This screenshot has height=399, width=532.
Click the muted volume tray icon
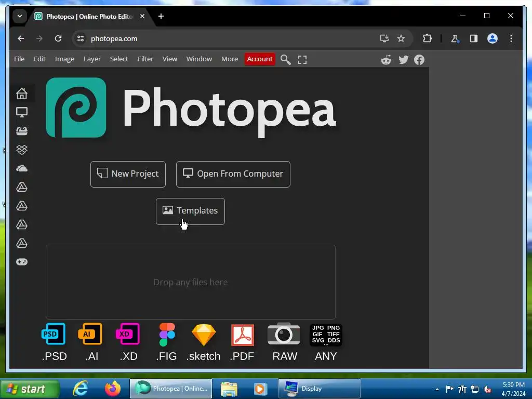click(x=487, y=389)
